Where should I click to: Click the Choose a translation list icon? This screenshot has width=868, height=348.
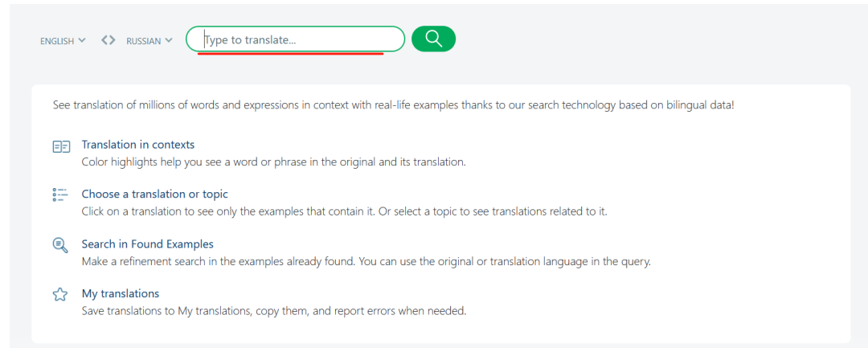(59, 194)
